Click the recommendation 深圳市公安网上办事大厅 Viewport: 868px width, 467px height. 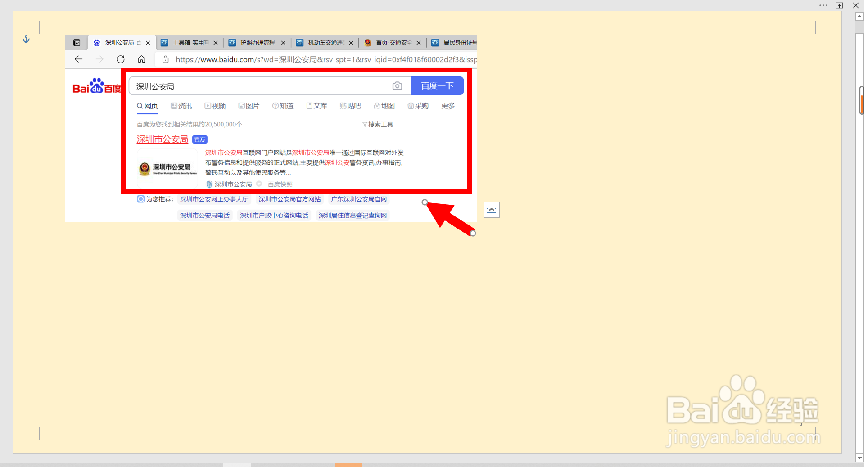tap(214, 199)
